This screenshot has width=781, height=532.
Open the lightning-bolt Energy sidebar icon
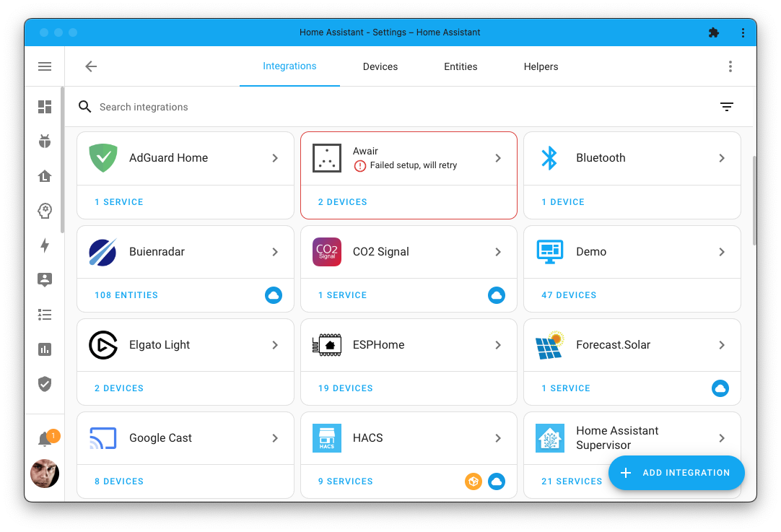click(44, 245)
